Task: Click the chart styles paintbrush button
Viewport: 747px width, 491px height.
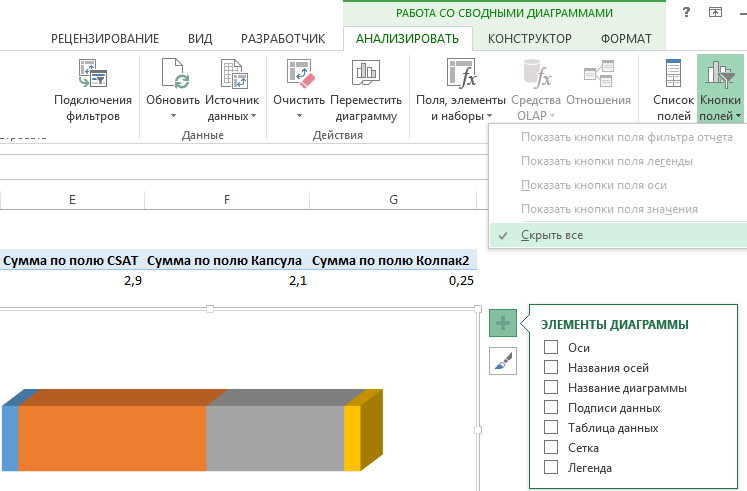Action: (x=503, y=361)
